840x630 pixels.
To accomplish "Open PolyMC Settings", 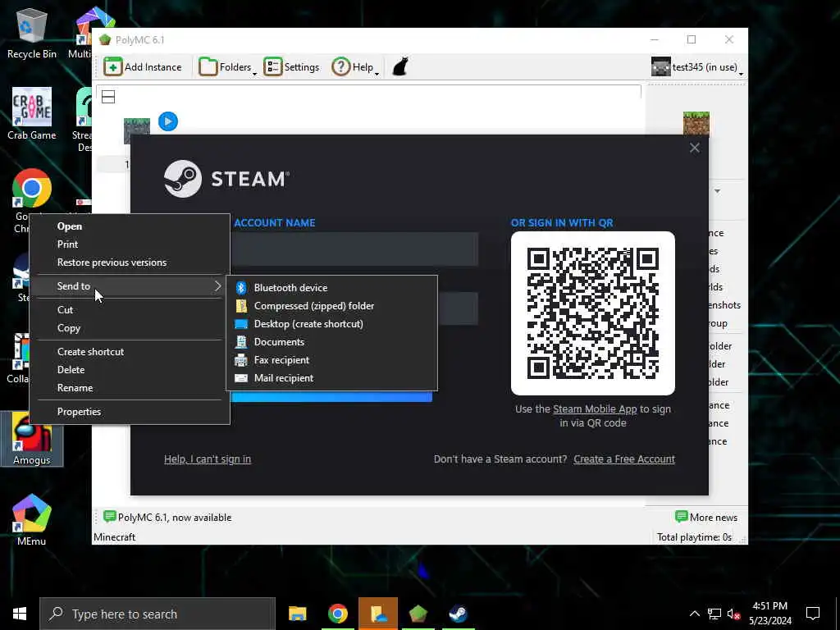I will click(x=291, y=67).
